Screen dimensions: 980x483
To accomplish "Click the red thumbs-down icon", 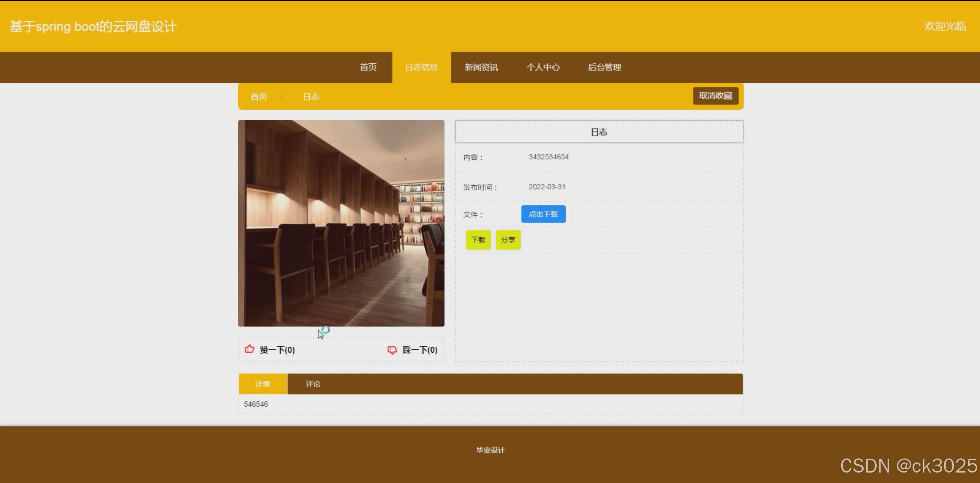I will pyautogui.click(x=392, y=350).
